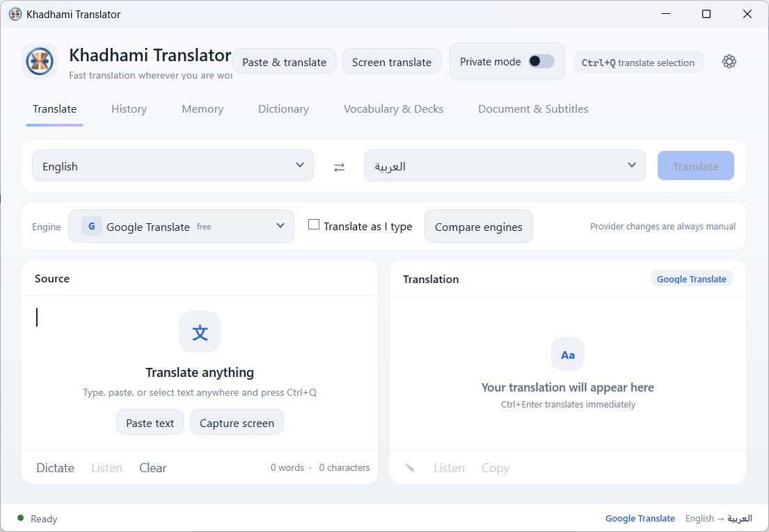Open the Arabic target language dropdown
Screen dimensions: 769x532
click(x=504, y=166)
